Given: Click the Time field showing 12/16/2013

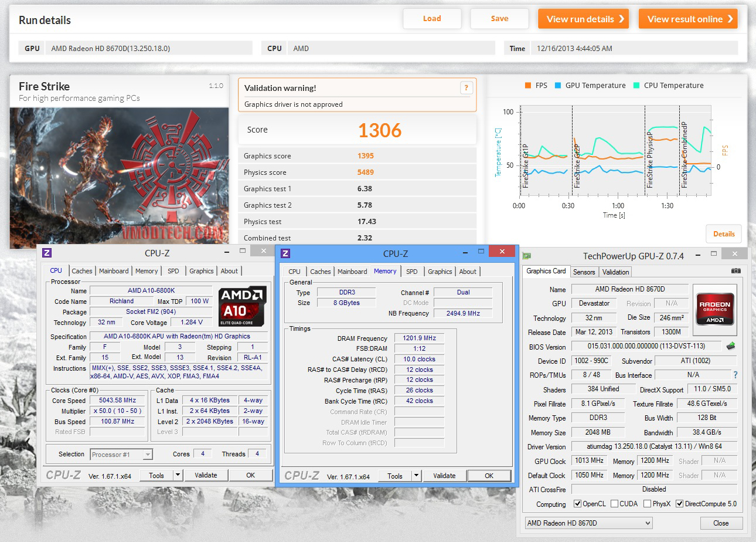Looking at the screenshot, I should pos(634,48).
